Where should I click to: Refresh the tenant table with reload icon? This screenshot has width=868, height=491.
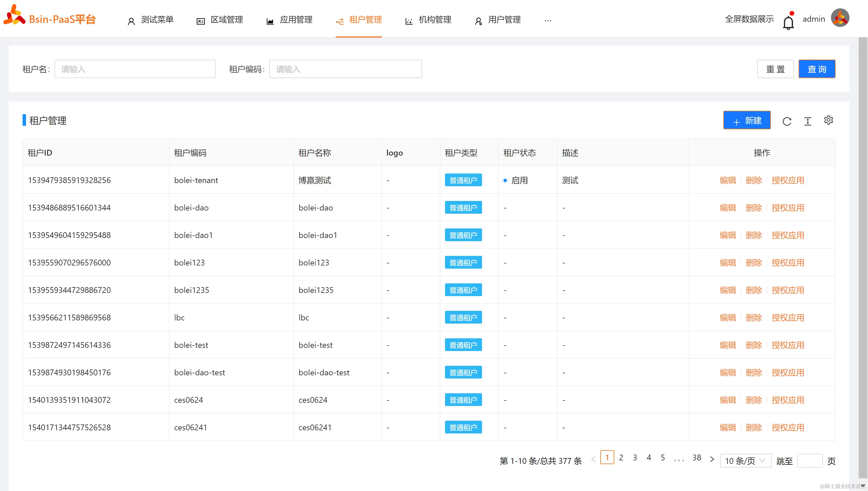787,121
